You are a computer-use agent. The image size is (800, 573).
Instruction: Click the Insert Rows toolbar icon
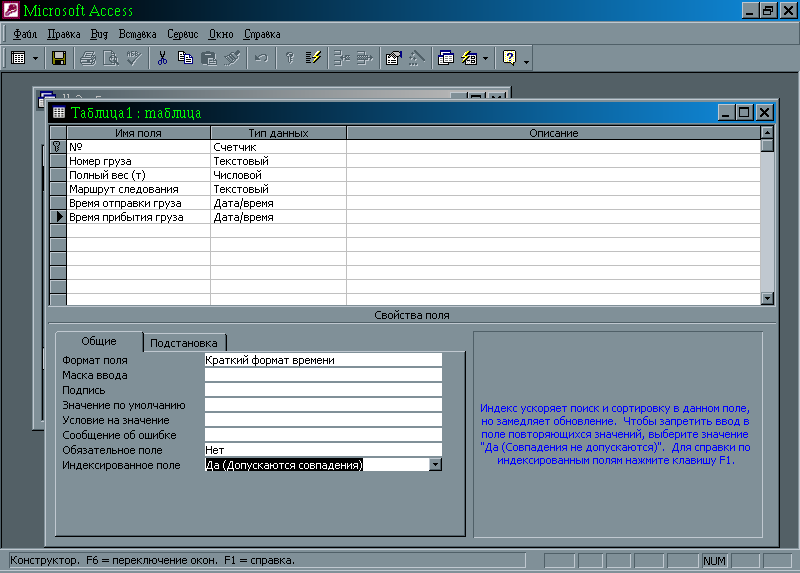pyautogui.click(x=341, y=58)
